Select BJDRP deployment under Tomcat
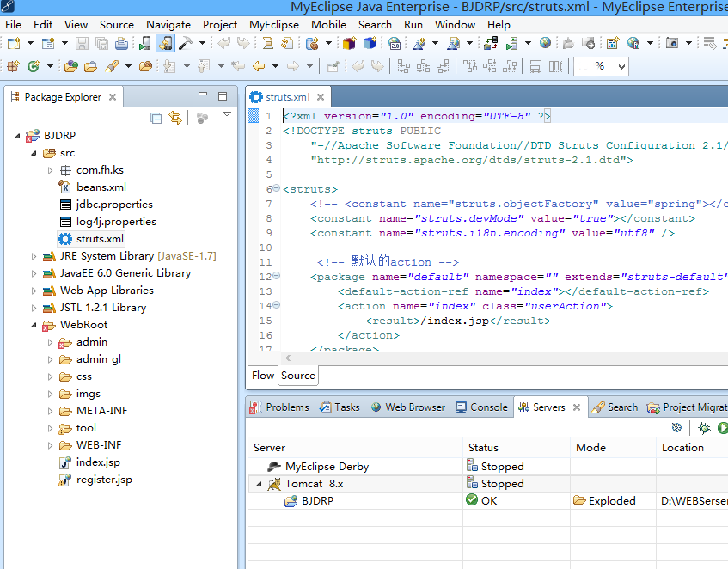728x569 pixels. [317, 501]
